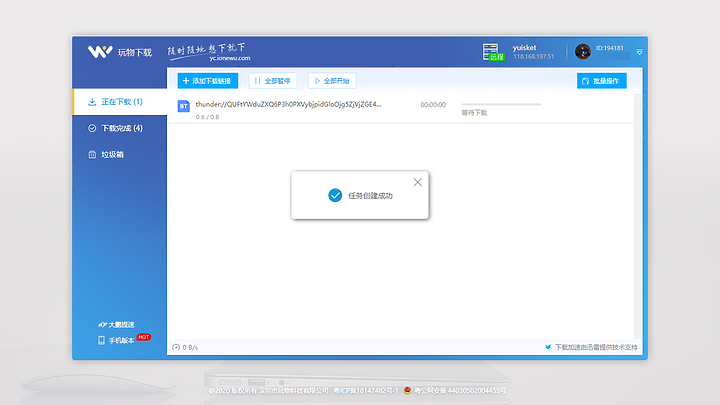Click the BT file type icon
720x405 pixels.
coord(184,107)
